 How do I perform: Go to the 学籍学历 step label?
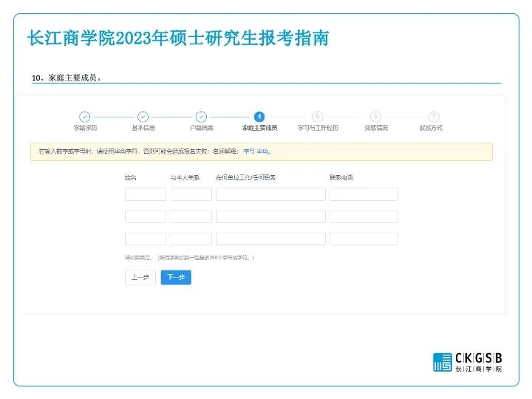pyautogui.click(x=85, y=128)
